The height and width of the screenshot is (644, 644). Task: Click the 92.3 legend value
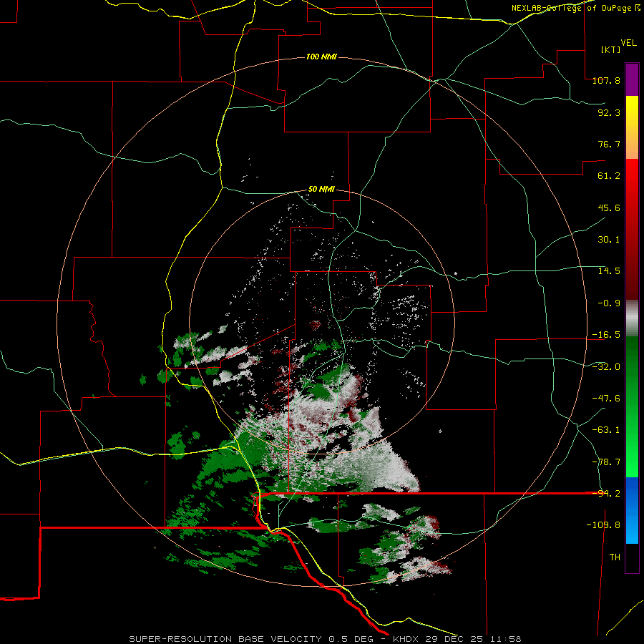click(609, 112)
